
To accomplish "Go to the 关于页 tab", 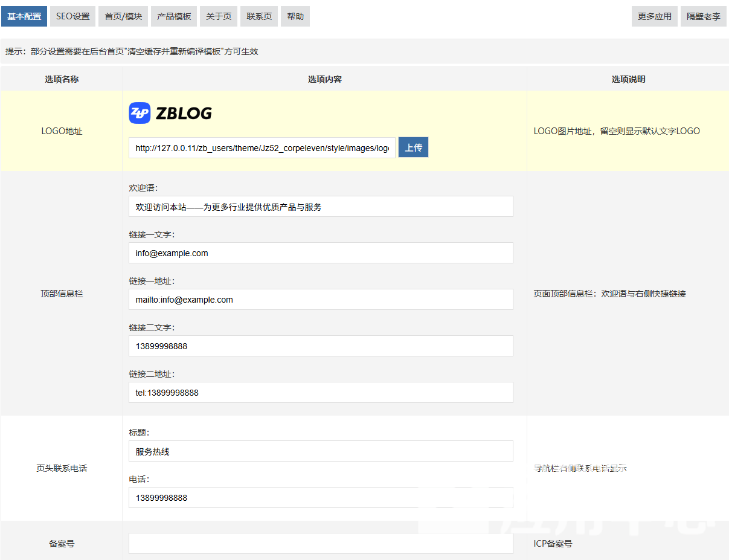I will click(219, 16).
